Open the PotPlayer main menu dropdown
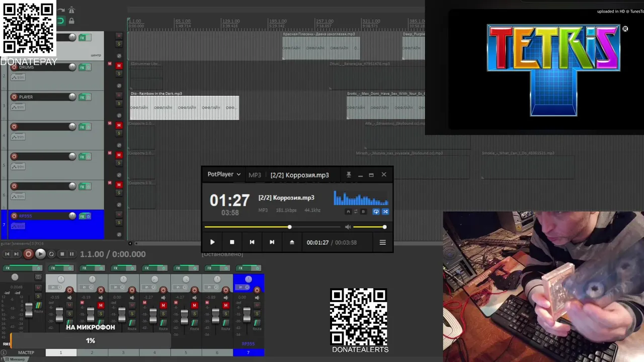 coord(224,174)
